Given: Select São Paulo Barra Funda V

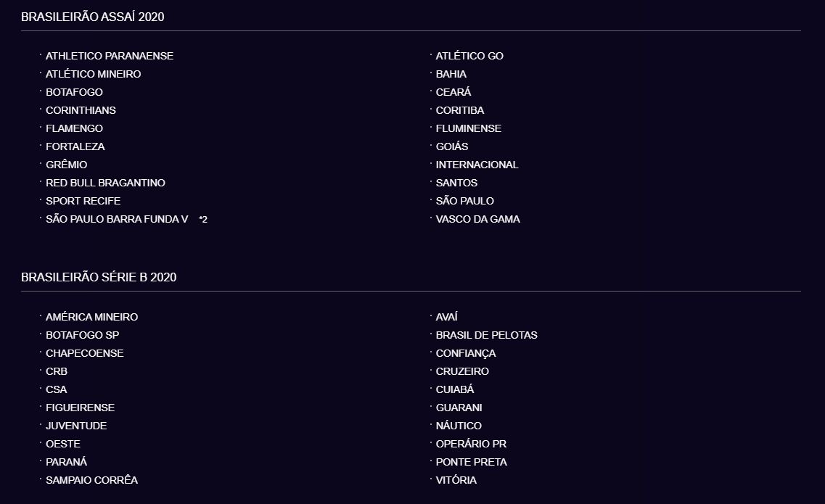Looking at the screenshot, I should pyautogui.click(x=117, y=219).
